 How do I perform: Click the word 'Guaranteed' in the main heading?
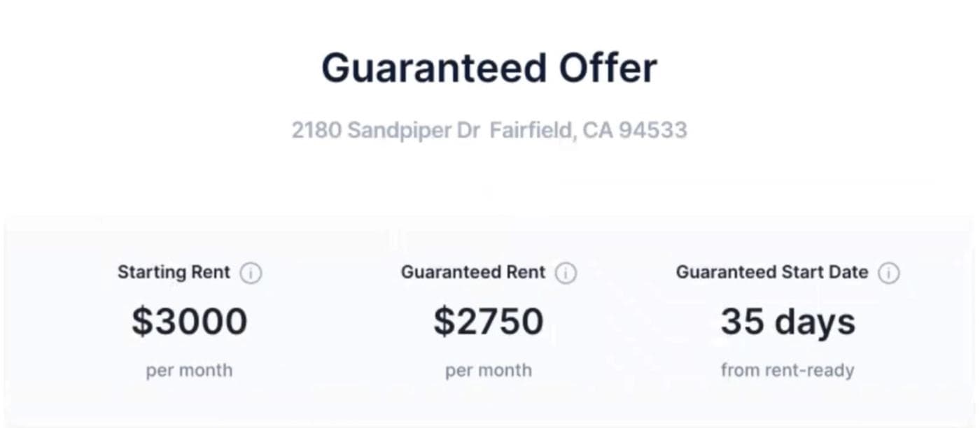433,69
